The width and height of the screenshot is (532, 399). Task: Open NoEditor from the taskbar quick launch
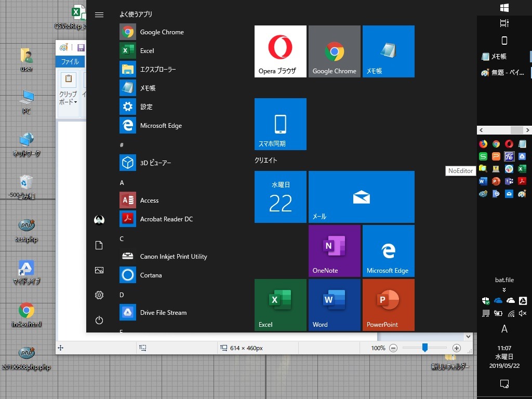click(x=509, y=156)
